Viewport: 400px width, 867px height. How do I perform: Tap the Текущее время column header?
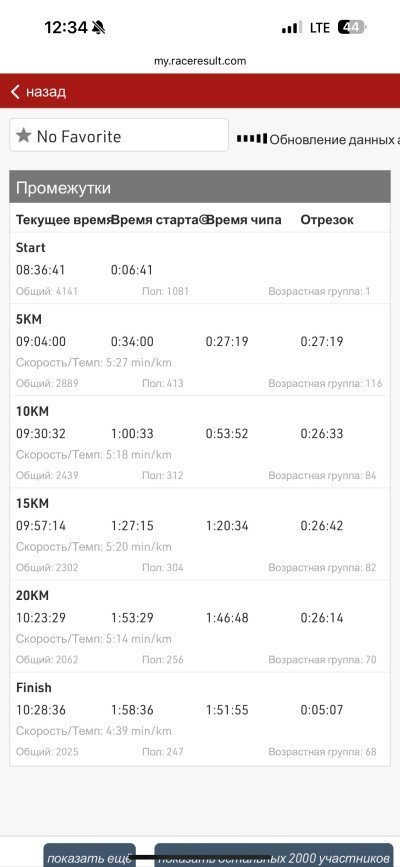tap(63, 220)
